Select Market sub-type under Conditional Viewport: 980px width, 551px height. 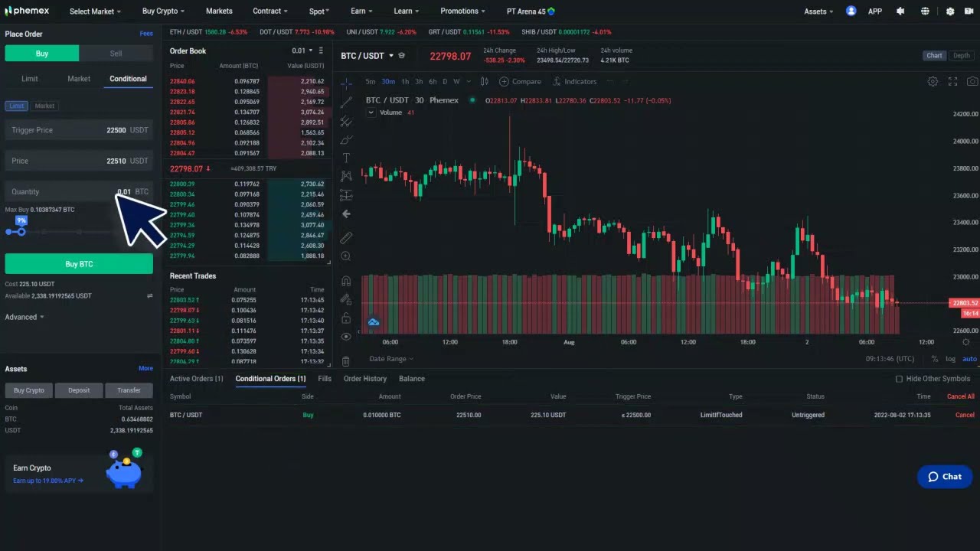pyautogui.click(x=44, y=106)
